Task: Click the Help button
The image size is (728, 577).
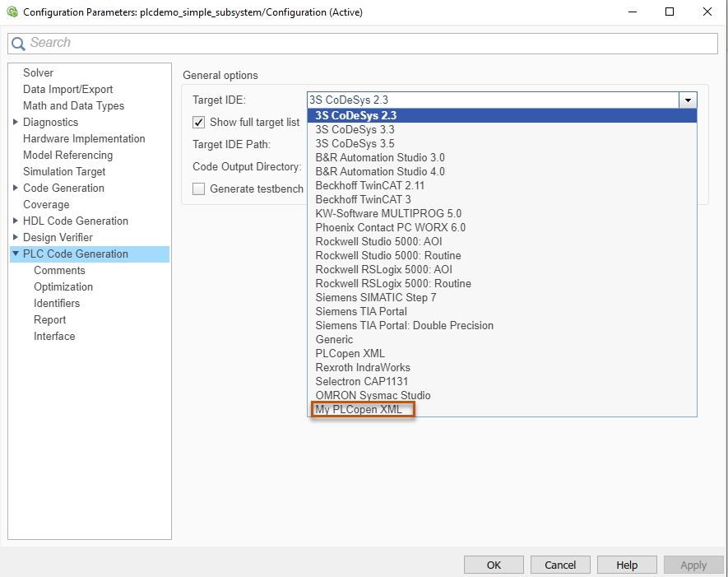Action: (627, 565)
